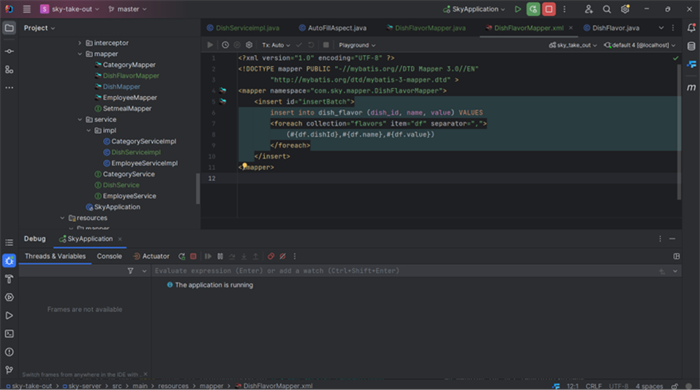Open Playground resolve mode dropdown
The width and height of the screenshot is (700, 390).
(x=357, y=45)
